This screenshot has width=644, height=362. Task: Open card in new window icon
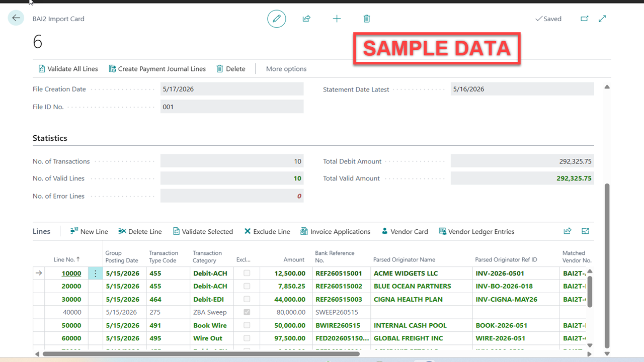tap(585, 19)
